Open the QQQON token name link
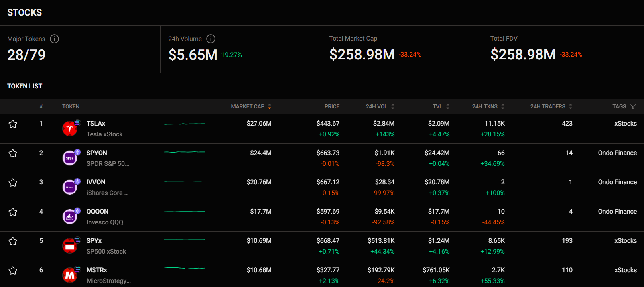The height and width of the screenshot is (287, 644). click(x=98, y=212)
